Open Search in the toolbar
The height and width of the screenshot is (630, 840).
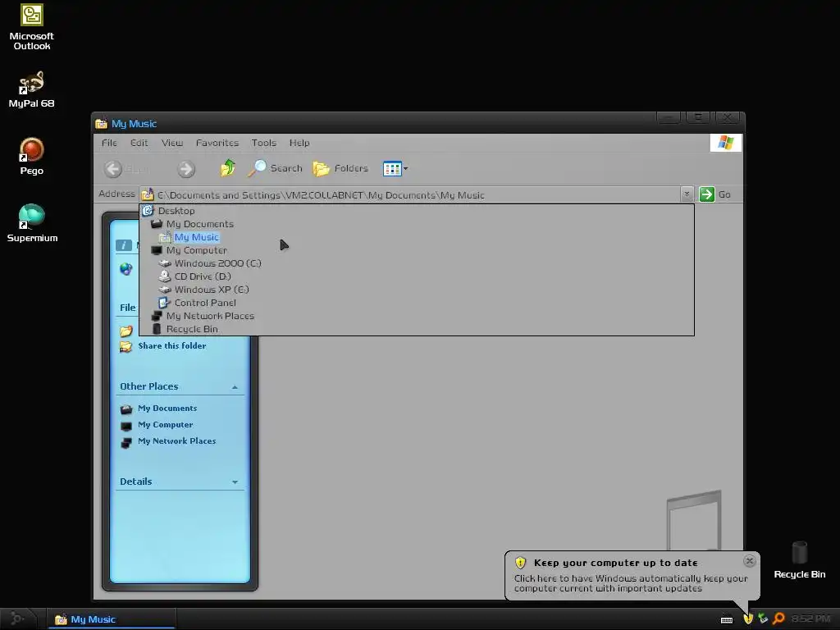275,168
